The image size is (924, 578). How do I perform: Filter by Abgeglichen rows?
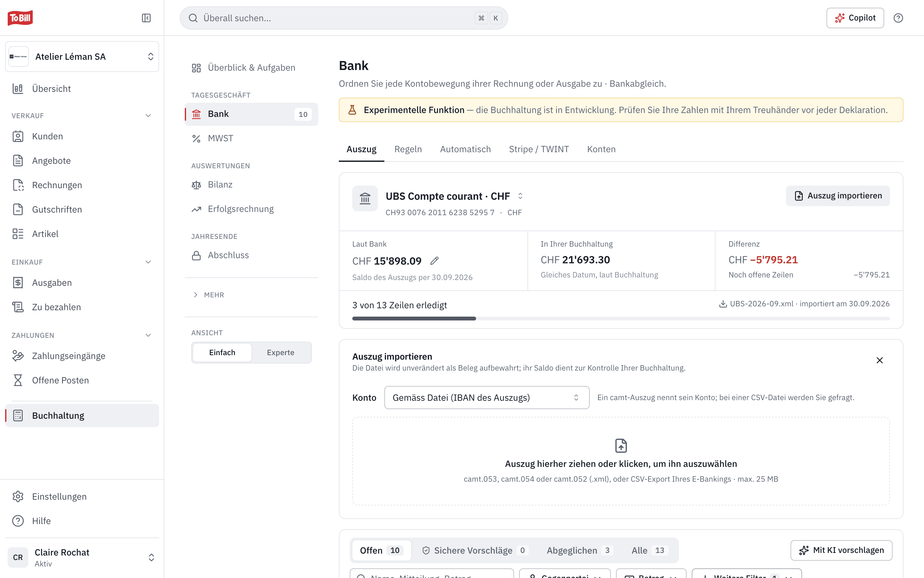pos(580,550)
